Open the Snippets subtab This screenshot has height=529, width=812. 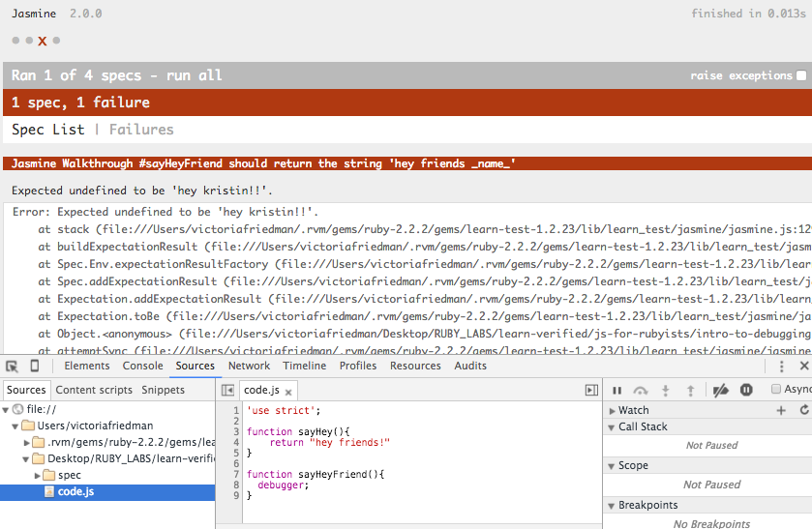coord(164,390)
